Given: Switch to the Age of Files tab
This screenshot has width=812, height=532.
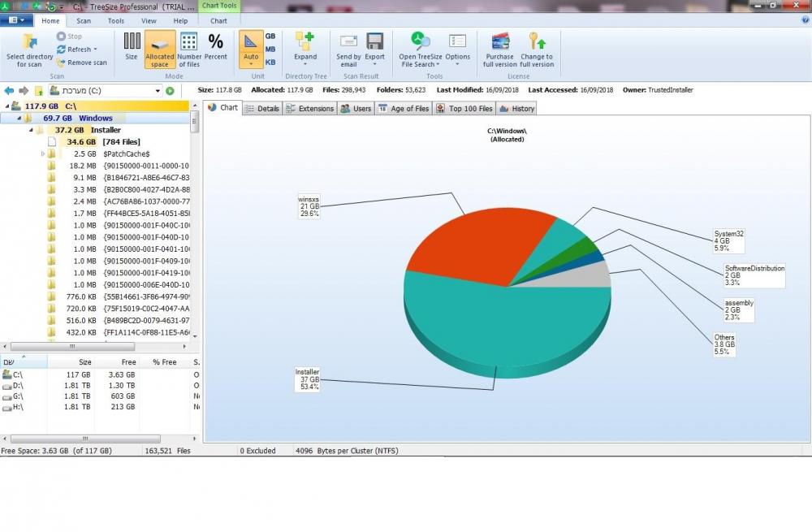Looking at the screenshot, I should pos(404,108).
